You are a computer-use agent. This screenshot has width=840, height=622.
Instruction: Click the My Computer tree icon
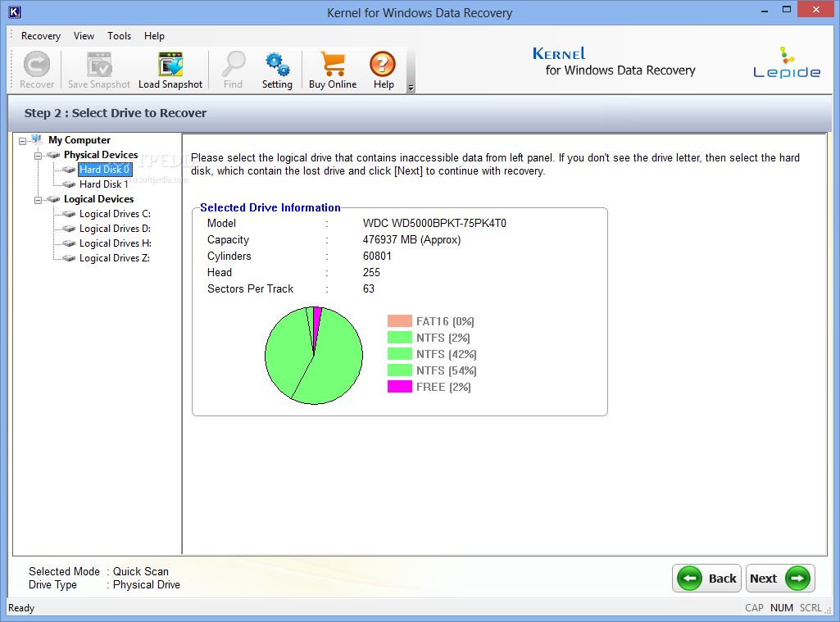(36, 140)
